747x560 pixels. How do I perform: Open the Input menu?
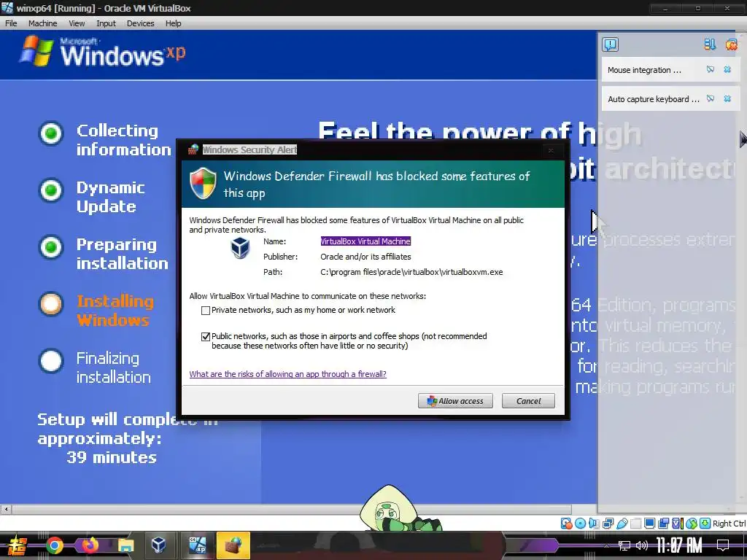106,23
